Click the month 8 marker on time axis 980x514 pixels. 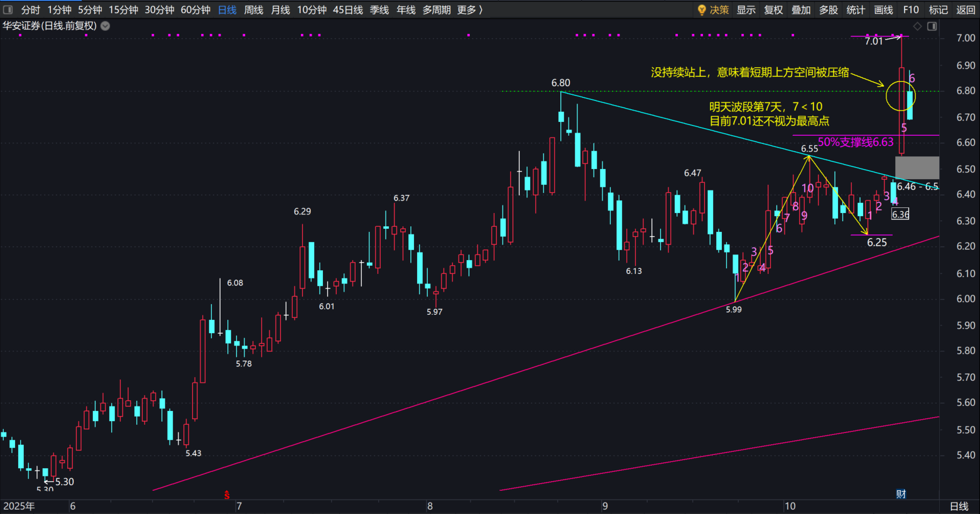430,506
